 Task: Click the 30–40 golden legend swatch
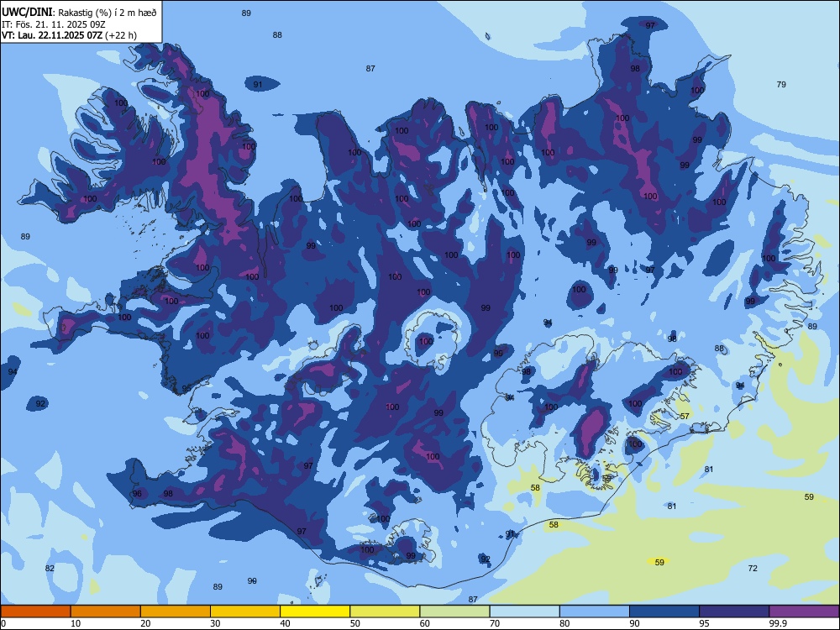pyautogui.click(x=245, y=612)
